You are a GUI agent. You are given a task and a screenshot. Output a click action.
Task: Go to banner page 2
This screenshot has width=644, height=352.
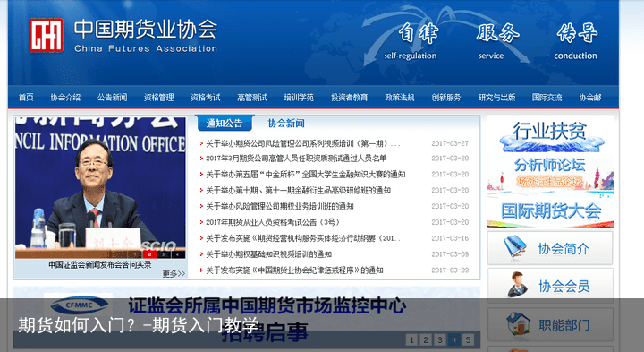(x=426, y=340)
